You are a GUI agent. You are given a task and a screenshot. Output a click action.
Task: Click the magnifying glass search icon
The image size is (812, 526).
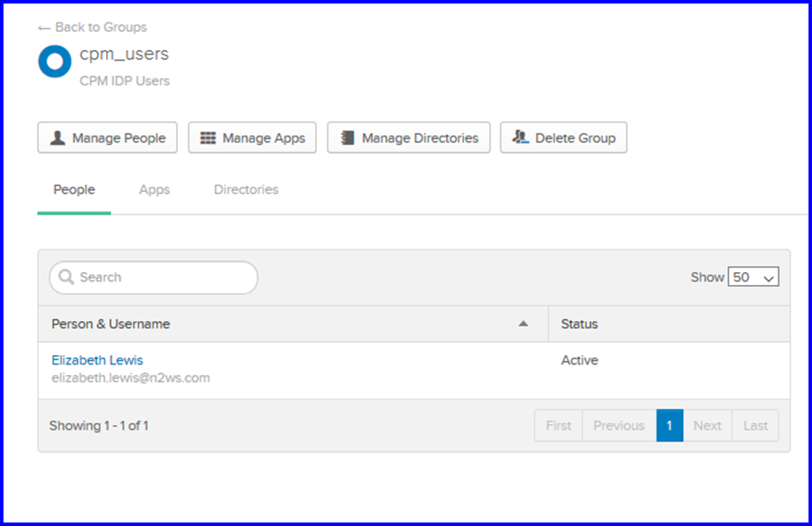[66, 277]
